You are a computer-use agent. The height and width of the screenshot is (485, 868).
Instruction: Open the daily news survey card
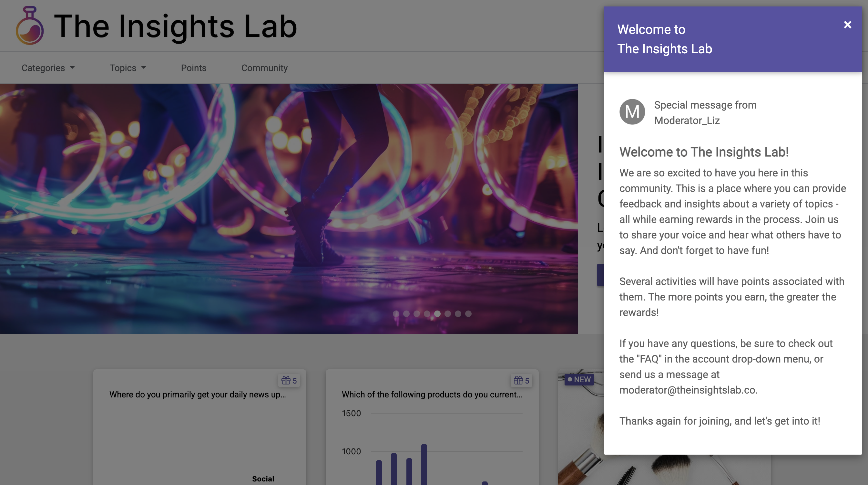tap(199, 394)
